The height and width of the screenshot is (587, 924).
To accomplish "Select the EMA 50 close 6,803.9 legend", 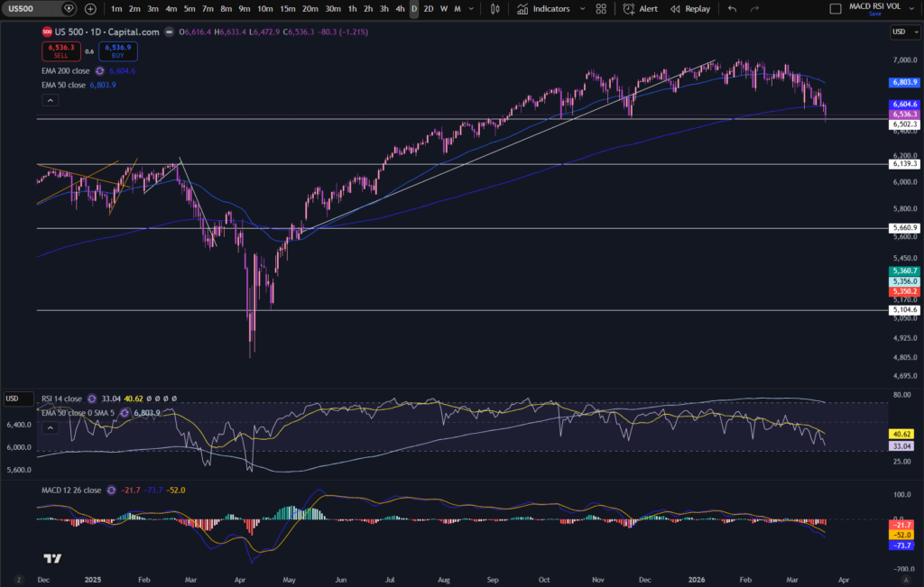I will click(79, 85).
